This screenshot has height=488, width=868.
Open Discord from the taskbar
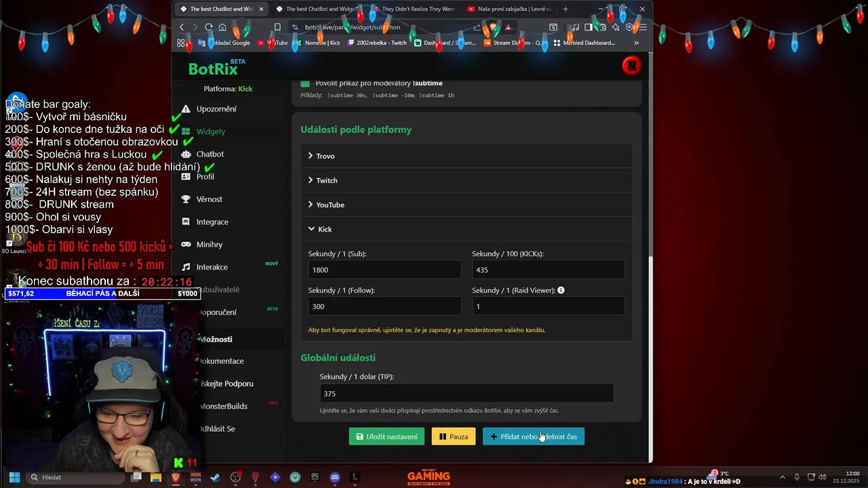tap(334, 477)
